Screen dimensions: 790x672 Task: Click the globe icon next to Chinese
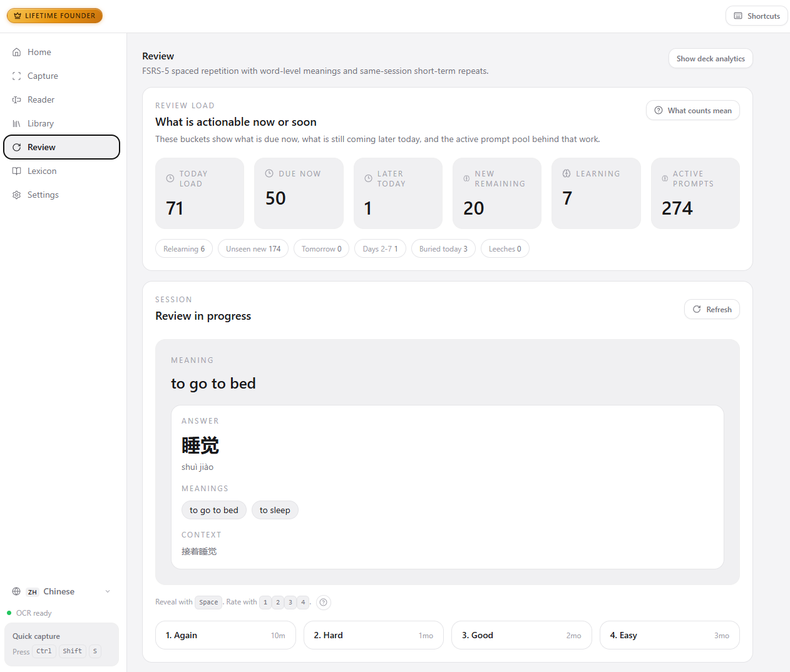pyautogui.click(x=16, y=591)
